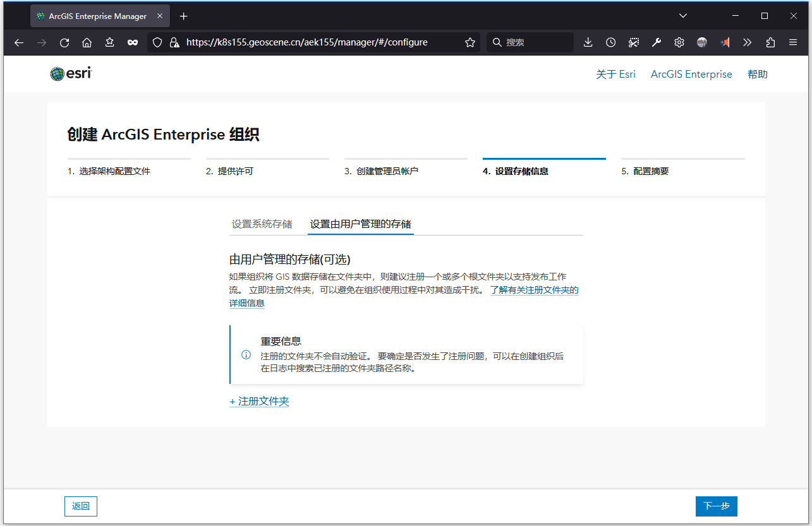The image size is (812, 526).
Task: Show site security padlock information
Action: pos(174,42)
